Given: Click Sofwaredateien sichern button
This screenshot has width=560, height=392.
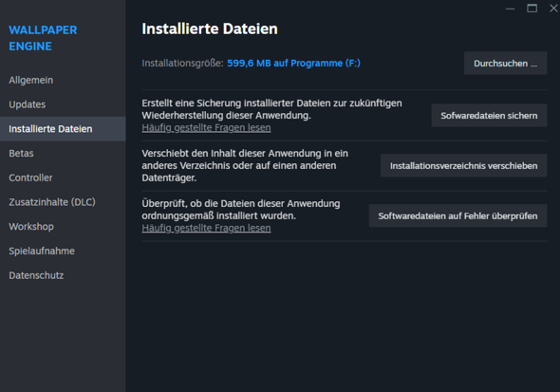Looking at the screenshot, I should coord(489,115).
